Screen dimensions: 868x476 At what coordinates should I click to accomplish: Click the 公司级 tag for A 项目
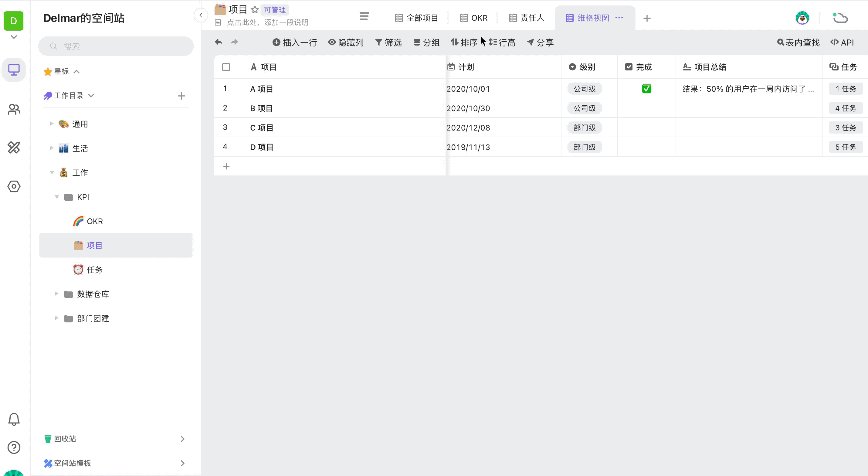coord(584,89)
